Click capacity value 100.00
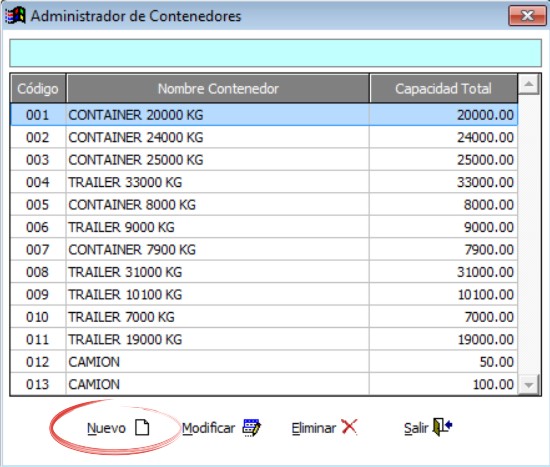 (x=494, y=384)
